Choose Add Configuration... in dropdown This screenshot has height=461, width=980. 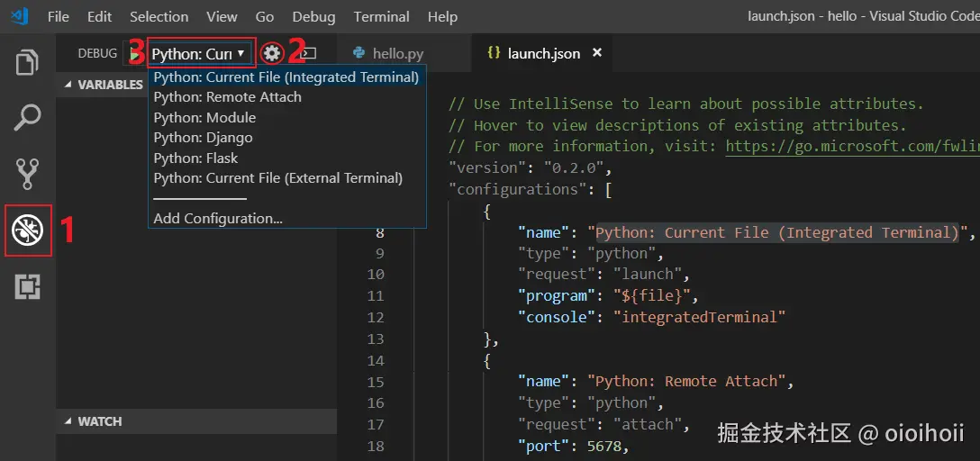pos(286,219)
